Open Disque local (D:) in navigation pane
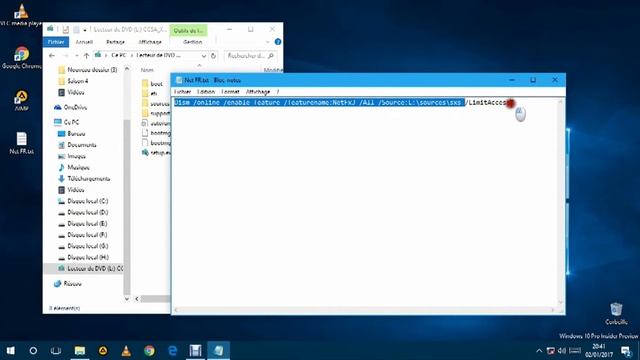Viewport: 640px width, 360px height. pyautogui.click(x=83, y=212)
